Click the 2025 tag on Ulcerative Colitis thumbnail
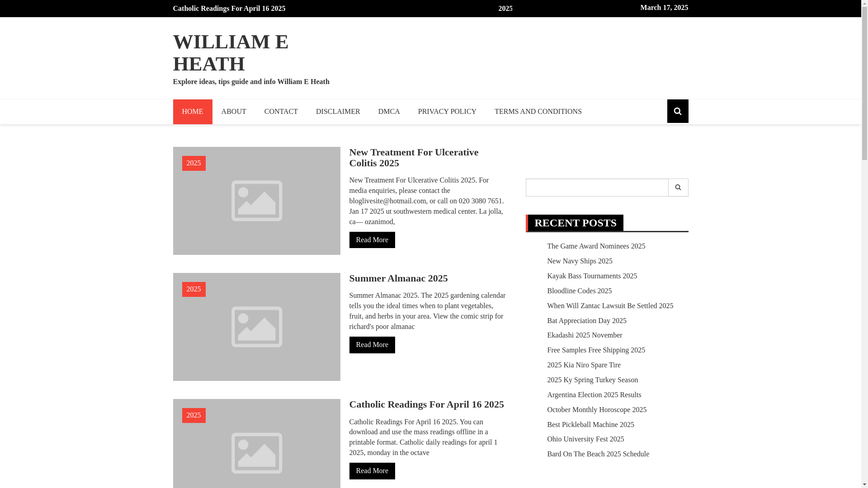The image size is (868, 488). coord(193,163)
